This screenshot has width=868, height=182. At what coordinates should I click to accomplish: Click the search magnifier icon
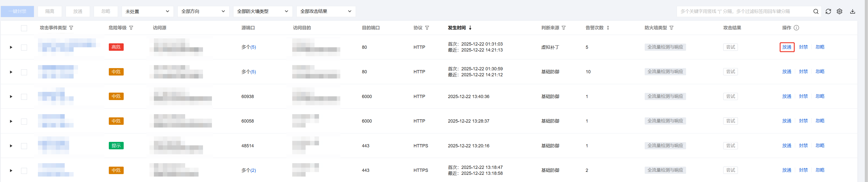816,11
